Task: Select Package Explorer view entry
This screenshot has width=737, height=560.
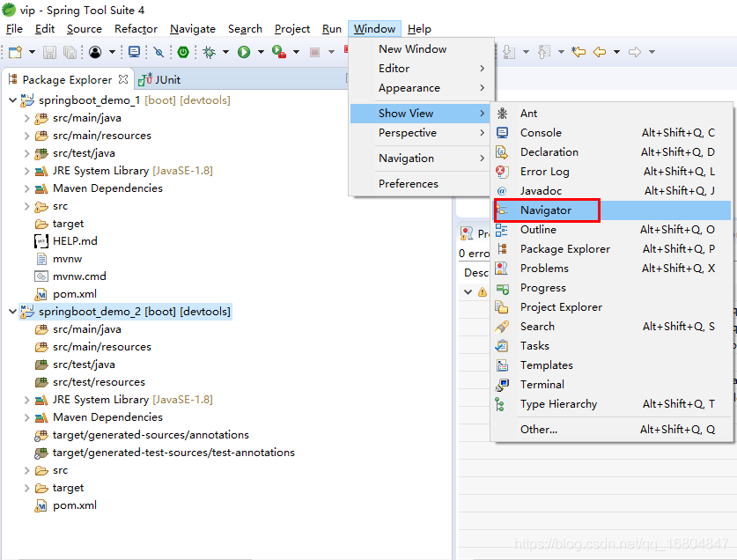Action: tap(610, 248)
